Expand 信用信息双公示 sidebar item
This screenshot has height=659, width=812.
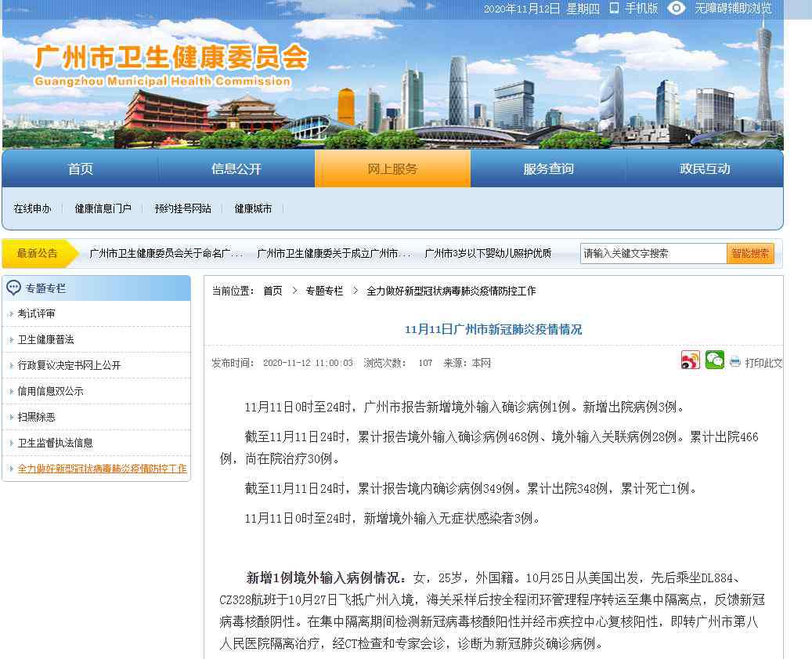tap(51, 391)
